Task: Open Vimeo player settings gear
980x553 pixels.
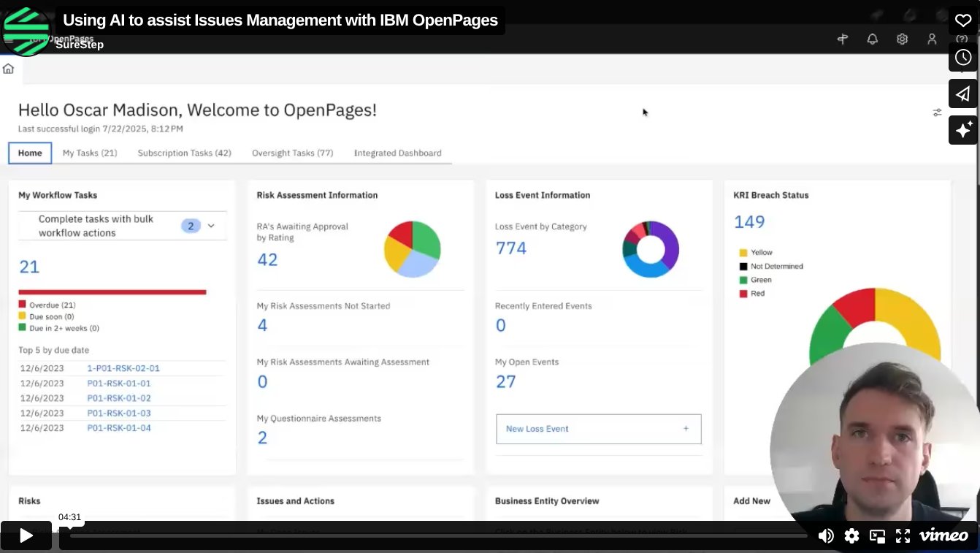Action: [851, 536]
